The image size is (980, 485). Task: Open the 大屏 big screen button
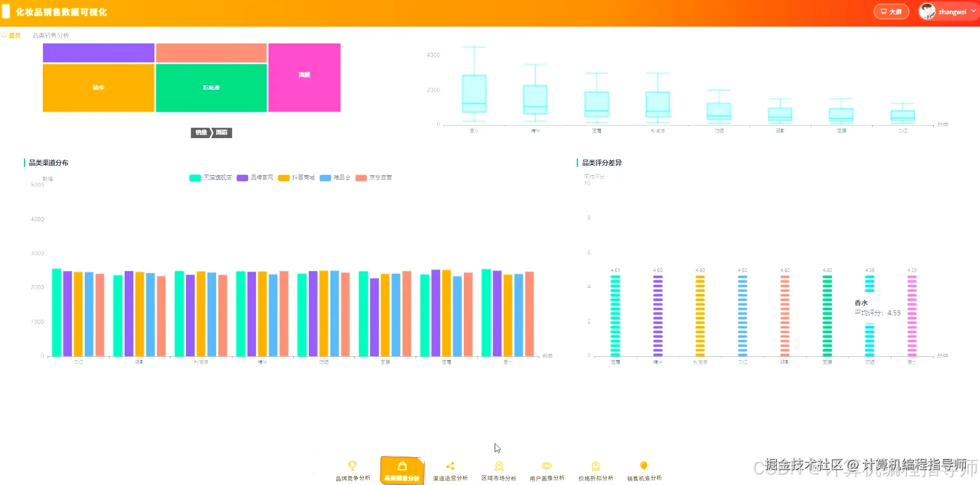891,12
